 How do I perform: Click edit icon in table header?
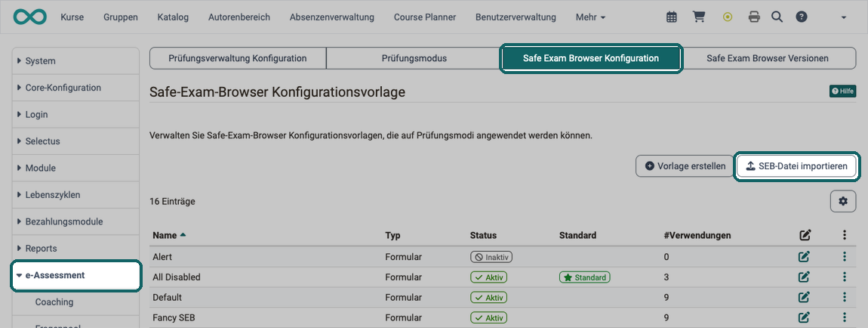805,236
